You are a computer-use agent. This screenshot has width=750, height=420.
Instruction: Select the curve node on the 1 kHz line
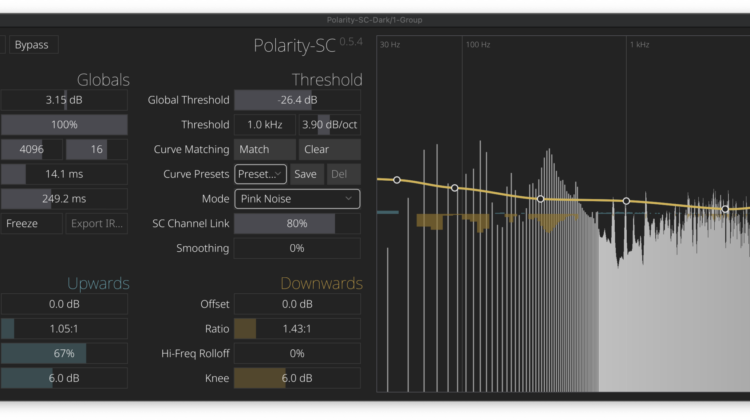pos(626,201)
